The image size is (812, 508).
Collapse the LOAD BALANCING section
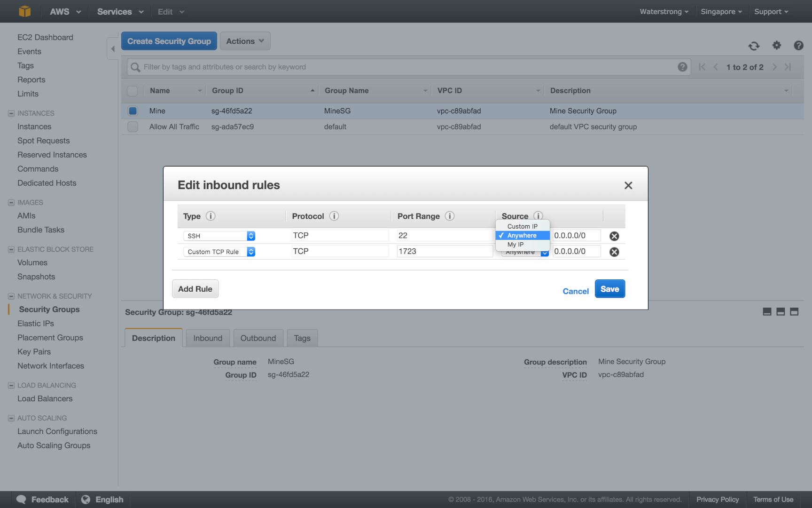(11, 385)
